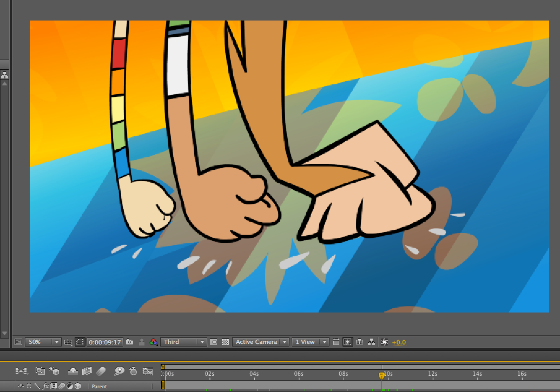Screen dimensions: 560x392
Task: Toggle the transparency grid checkerboard
Action: coord(225,342)
